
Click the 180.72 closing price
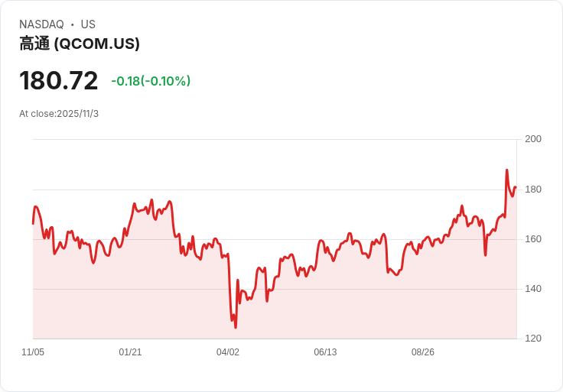(x=59, y=81)
